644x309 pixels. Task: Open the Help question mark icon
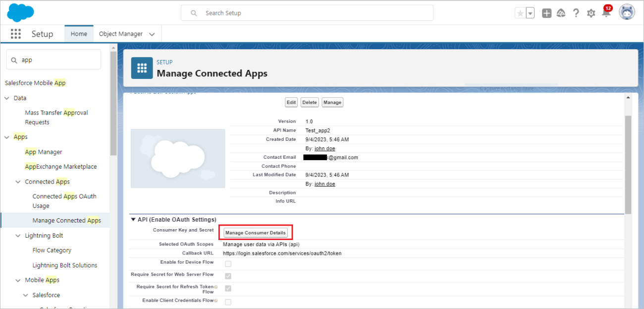576,13
